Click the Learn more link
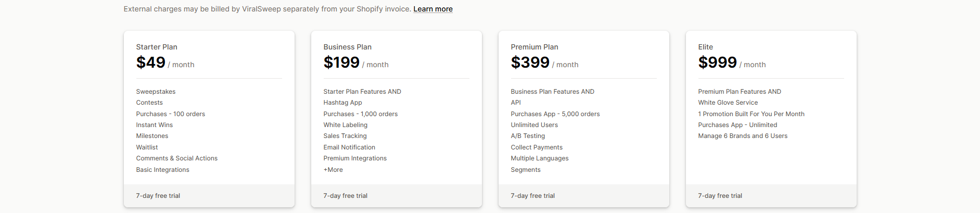 tap(432, 9)
